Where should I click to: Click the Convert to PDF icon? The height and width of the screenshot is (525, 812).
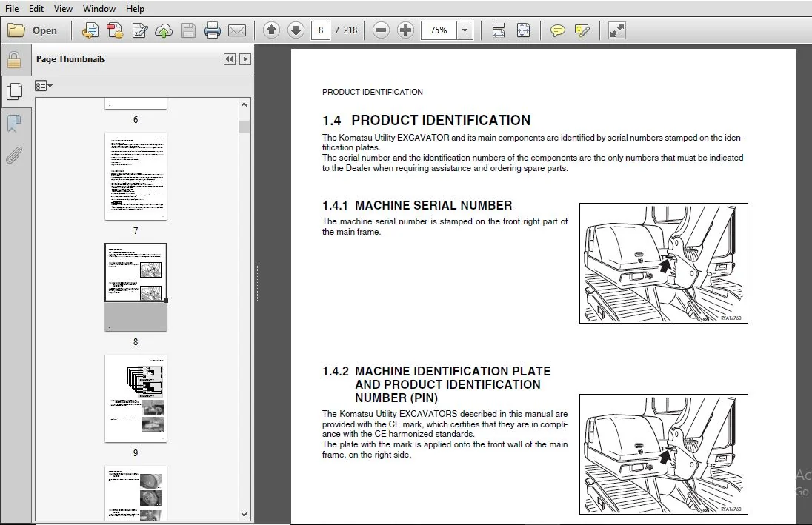pos(115,30)
